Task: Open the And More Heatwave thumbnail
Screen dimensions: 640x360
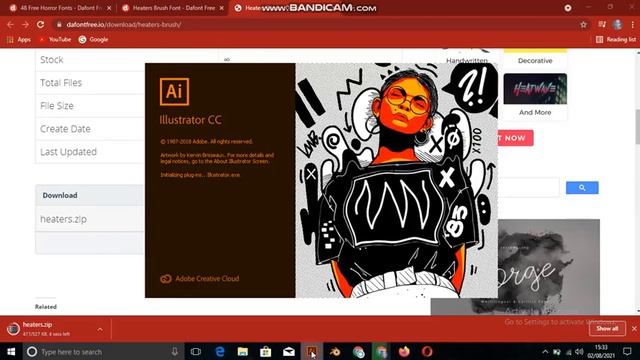Action: tap(535, 89)
